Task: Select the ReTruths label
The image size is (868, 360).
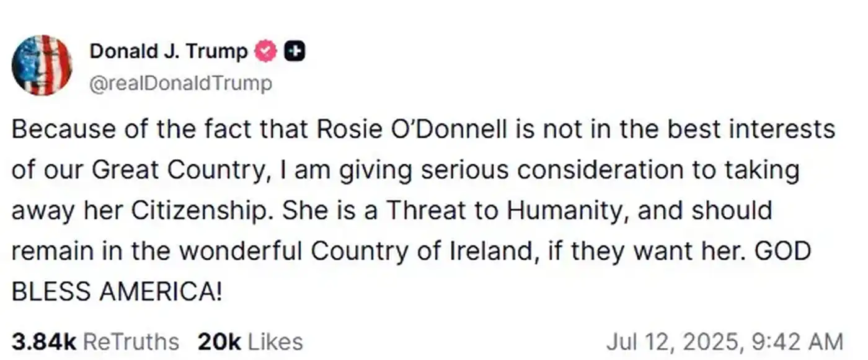Action: [130, 341]
